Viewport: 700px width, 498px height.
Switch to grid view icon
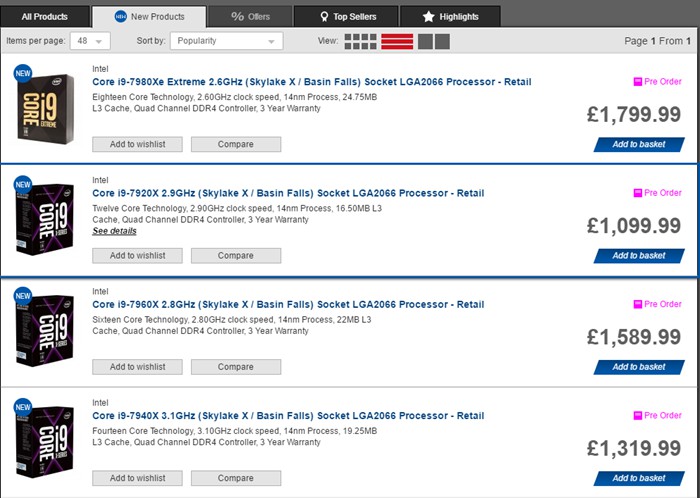361,42
